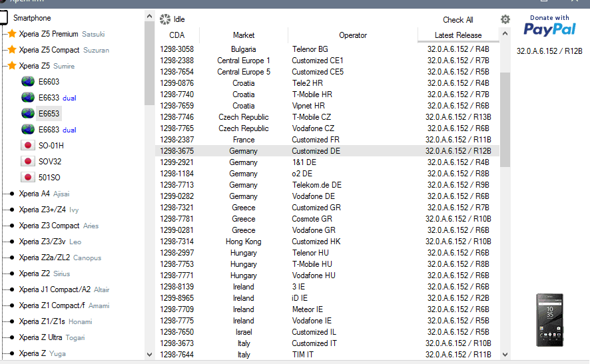Click the globe icon next to E6633 dual

click(28, 98)
